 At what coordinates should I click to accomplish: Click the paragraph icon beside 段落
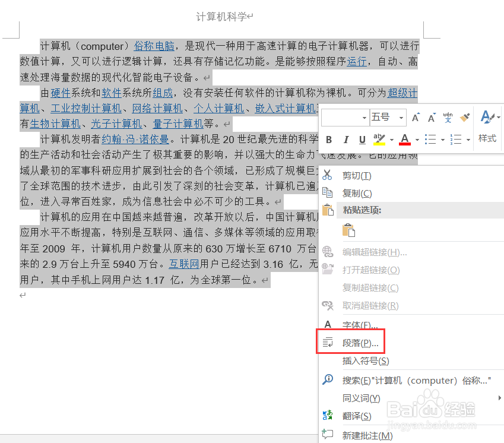click(x=328, y=343)
